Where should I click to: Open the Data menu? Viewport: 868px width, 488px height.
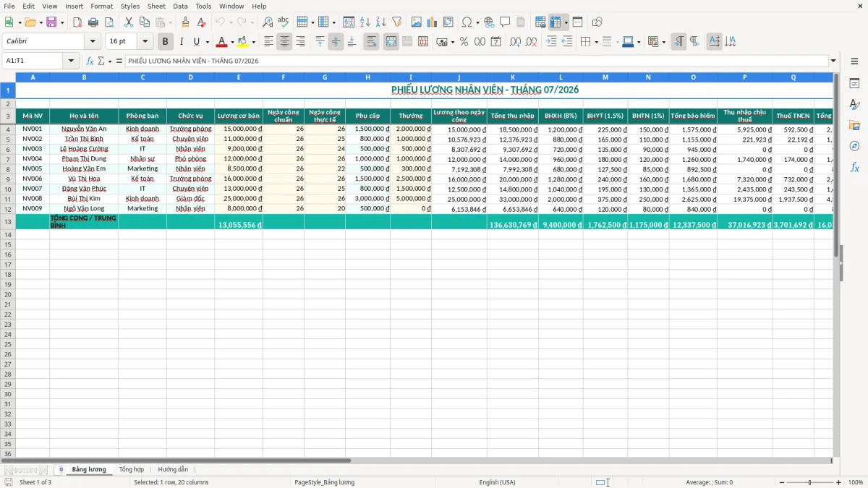pos(180,6)
